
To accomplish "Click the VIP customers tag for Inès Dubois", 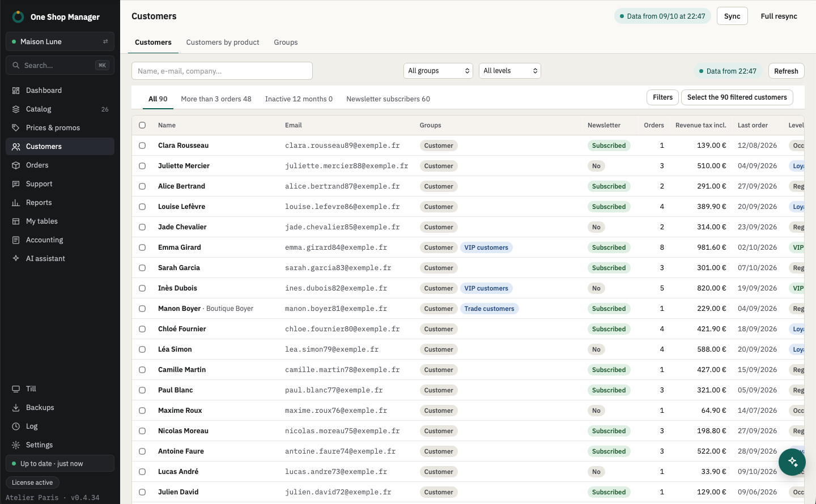I will click(486, 288).
